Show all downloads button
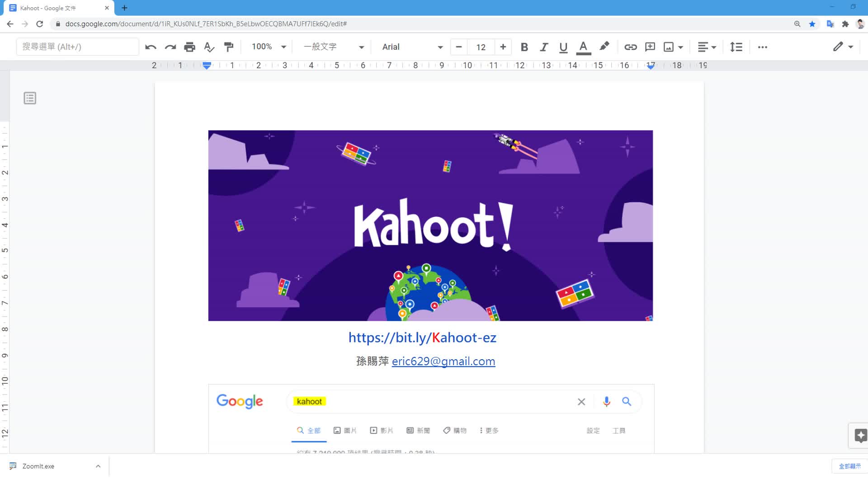 849,466
